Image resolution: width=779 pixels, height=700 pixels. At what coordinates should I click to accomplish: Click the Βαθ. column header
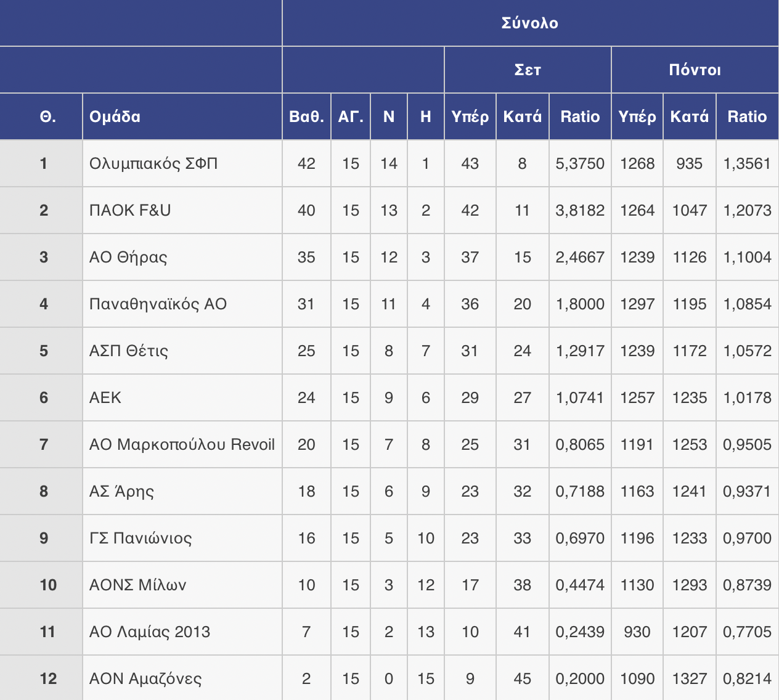[x=306, y=116]
